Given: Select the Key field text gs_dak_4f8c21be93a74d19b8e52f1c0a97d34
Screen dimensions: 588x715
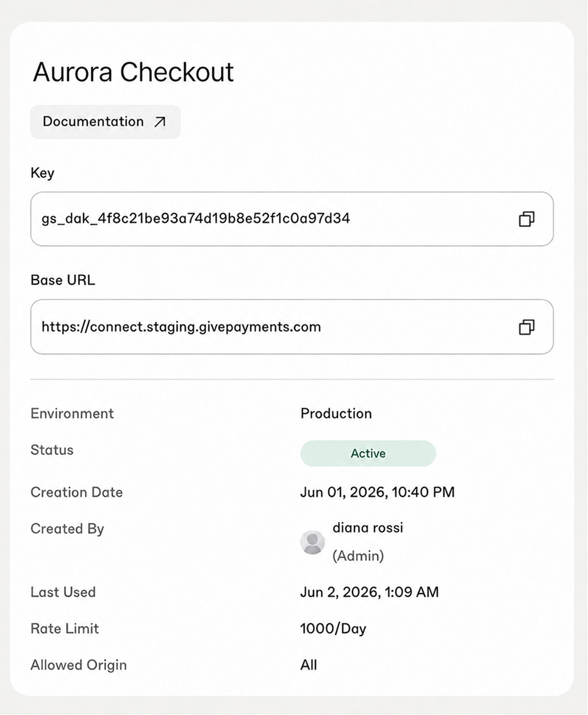Looking at the screenshot, I should pyautogui.click(x=196, y=219).
